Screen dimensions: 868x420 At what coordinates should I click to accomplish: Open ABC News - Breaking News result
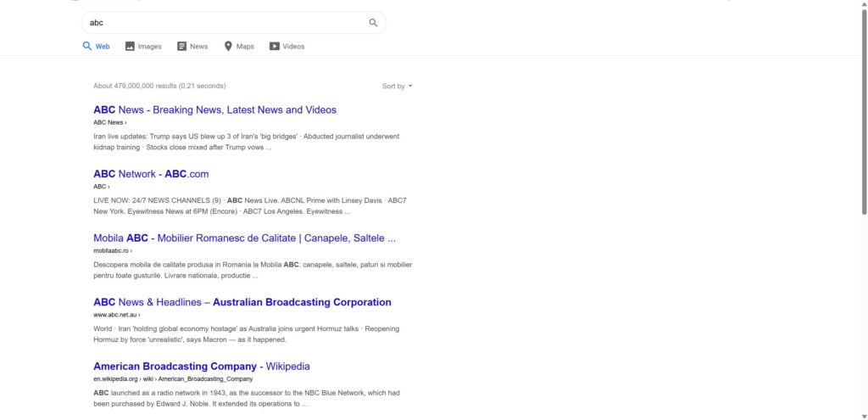pyautogui.click(x=214, y=109)
